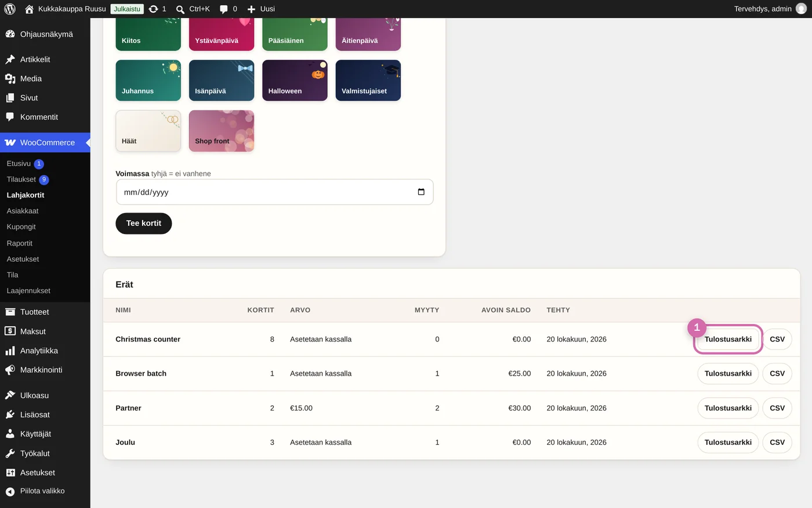The width and height of the screenshot is (812, 508).
Task: Click the Media icon in sidebar
Action: point(10,78)
